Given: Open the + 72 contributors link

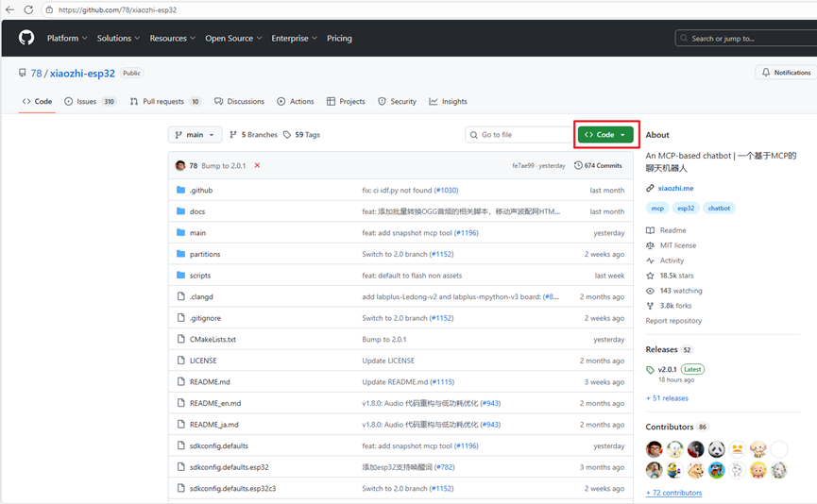Looking at the screenshot, I should point(673,492).
